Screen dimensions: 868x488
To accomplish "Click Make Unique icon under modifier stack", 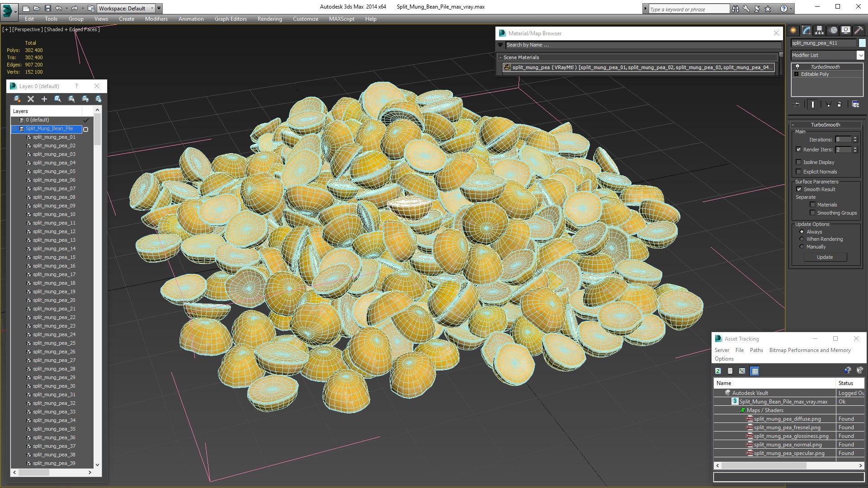I will (x=829, y=104).
